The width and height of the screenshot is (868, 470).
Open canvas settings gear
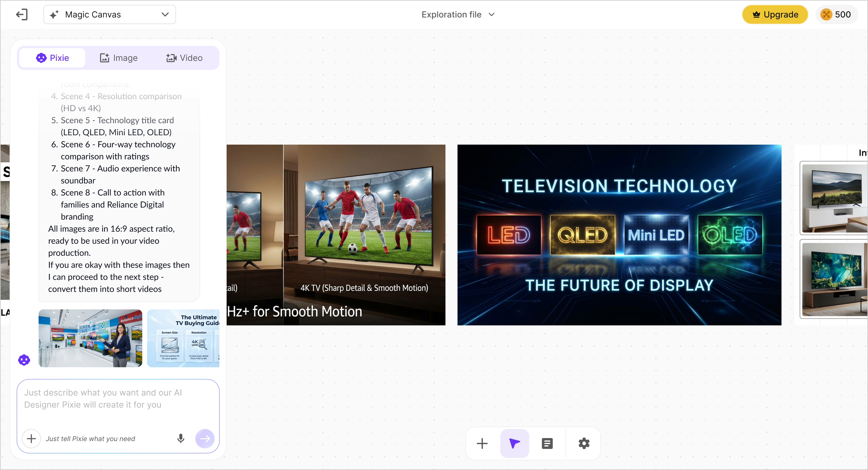coord(584,443)
